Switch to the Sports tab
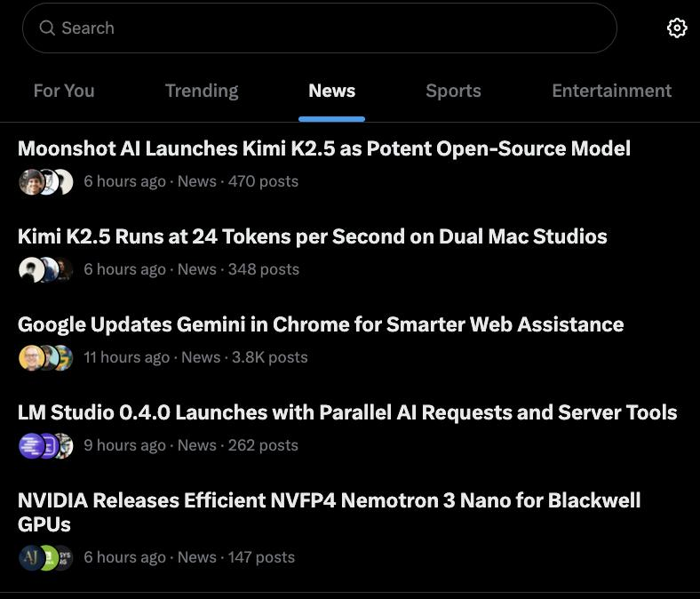The width and height of the screenshot is (700, 599). [453, 91]
